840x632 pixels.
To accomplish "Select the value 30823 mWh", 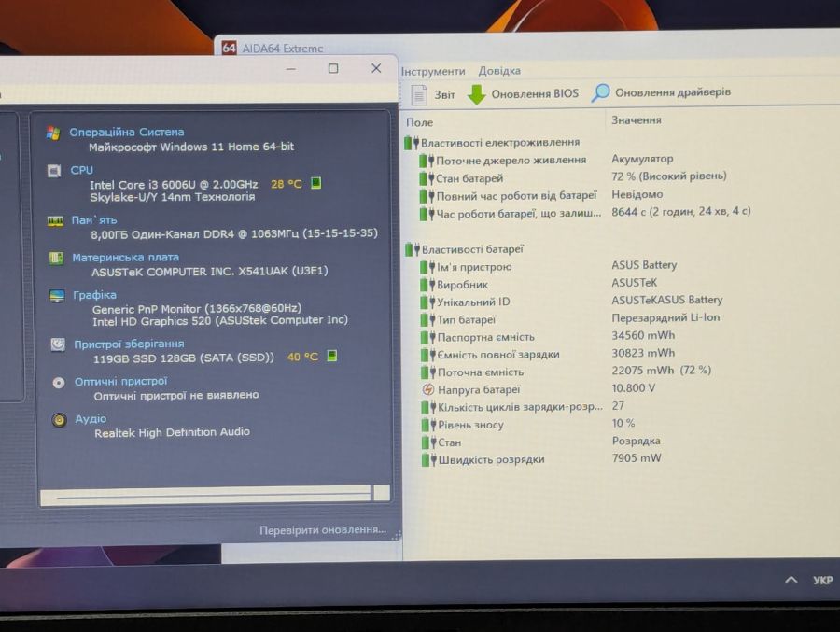I will [x=643, y=353].
